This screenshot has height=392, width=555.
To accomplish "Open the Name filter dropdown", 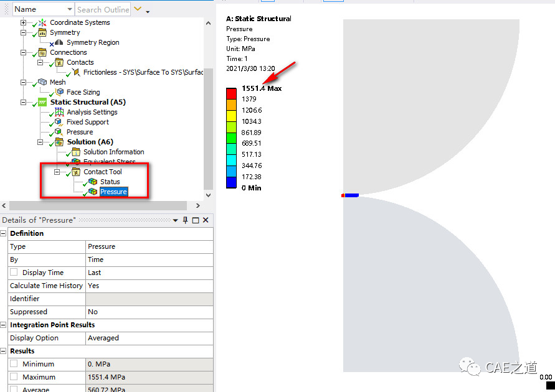I will click(70, 9).
